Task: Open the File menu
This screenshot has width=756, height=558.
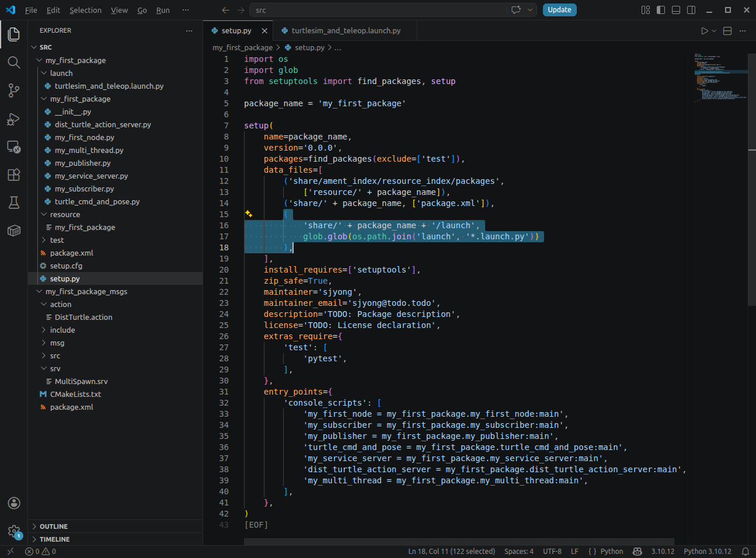Action: tap(31, 10)
